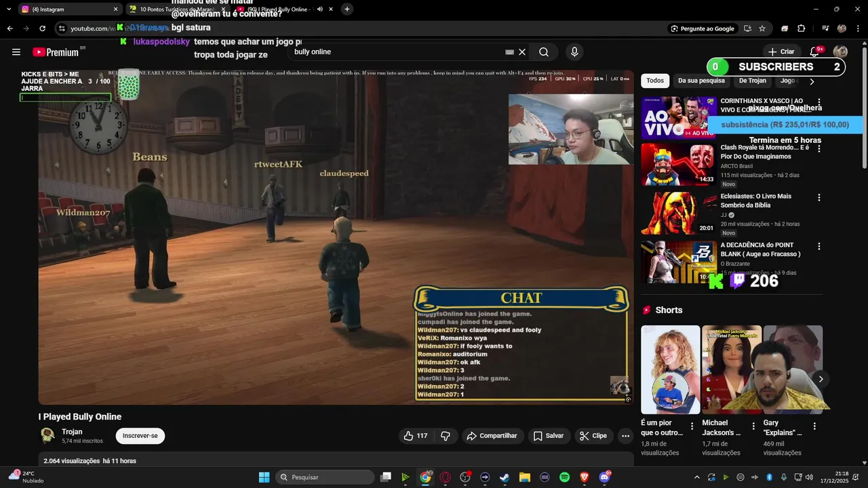Open the YouTube guide hamburger menu
The height and width of the screenshot is (488, 868).
(16, 52)
